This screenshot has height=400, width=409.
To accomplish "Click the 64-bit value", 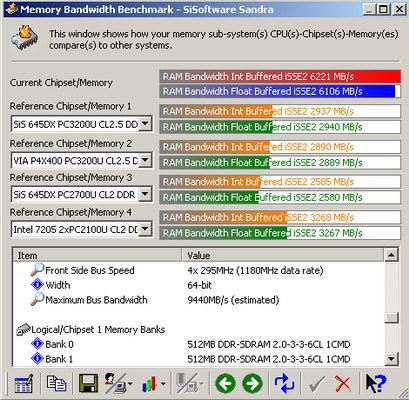I will tap(200, 285).
